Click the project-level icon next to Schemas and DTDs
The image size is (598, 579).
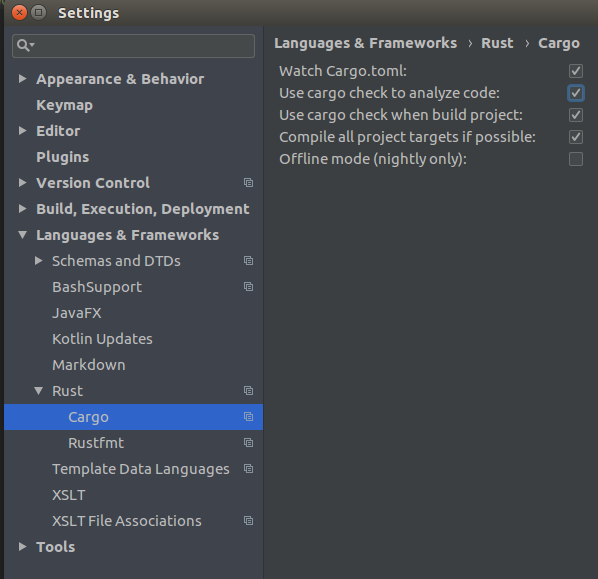tap(248, 261)
